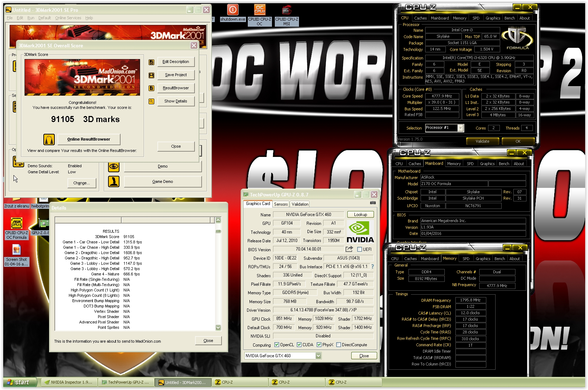The width and height of the screenshot is (588, 390).
Task: Click the Lookup button in GPU-Z
Action: pyautogui.click(x=360, y=215)
